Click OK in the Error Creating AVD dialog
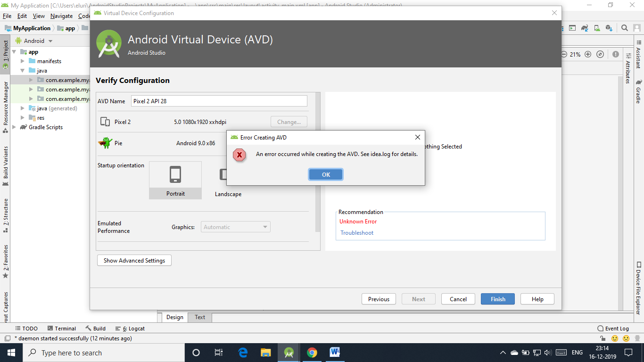 click(326, 174)
